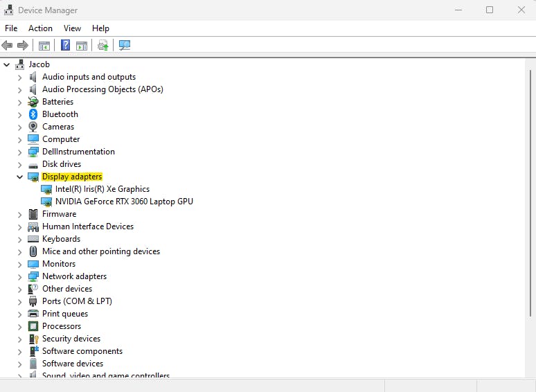
Task: Open the View menu
Action: (x=72, y=28)
